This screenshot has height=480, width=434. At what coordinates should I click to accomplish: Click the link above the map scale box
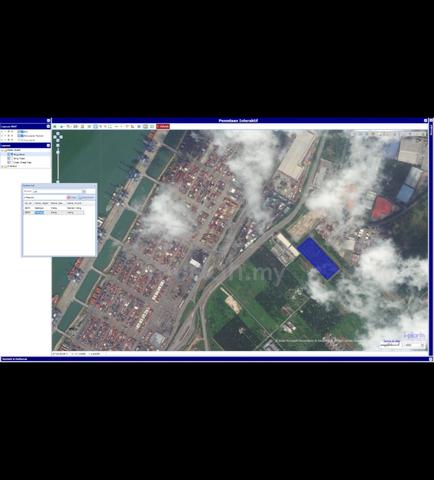tap(392, 341)
